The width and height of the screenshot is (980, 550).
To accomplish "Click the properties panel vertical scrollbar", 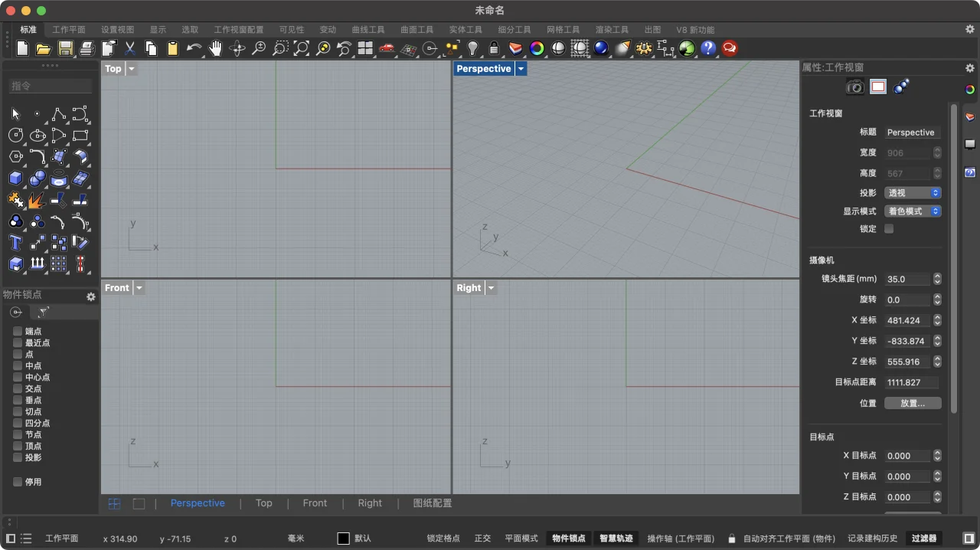I will [x=954, y=258].
